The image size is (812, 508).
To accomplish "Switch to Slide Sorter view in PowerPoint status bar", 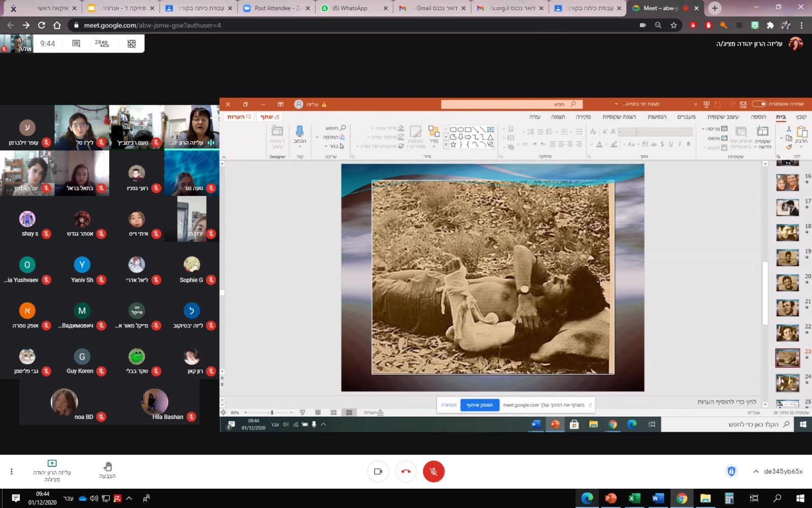I will point(333,412).
